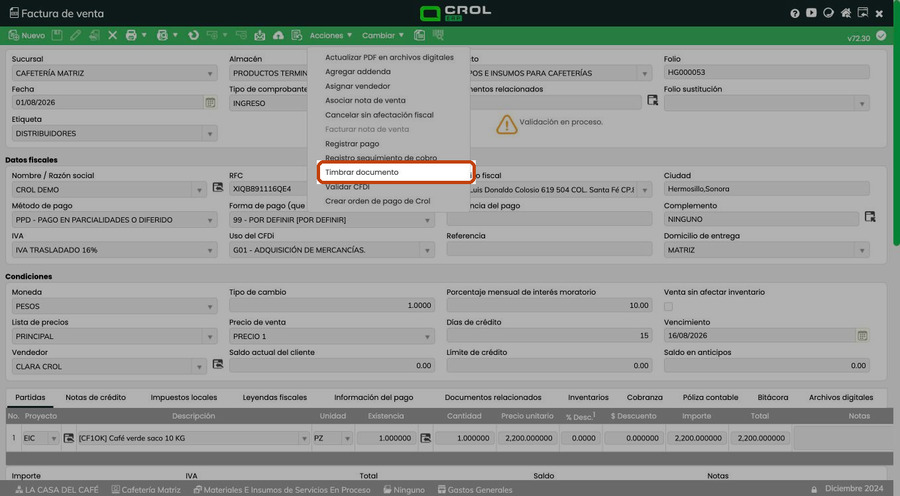900x496 pixels.
Task: Expand the Uso del CFDi dropdown
Action: coord(427,250)
